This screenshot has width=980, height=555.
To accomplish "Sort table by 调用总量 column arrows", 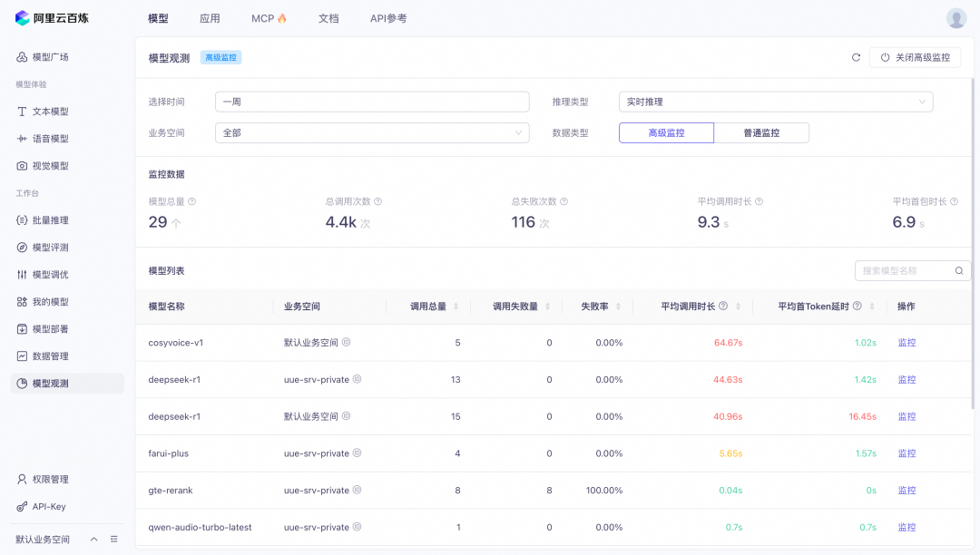I will [456, 307].
